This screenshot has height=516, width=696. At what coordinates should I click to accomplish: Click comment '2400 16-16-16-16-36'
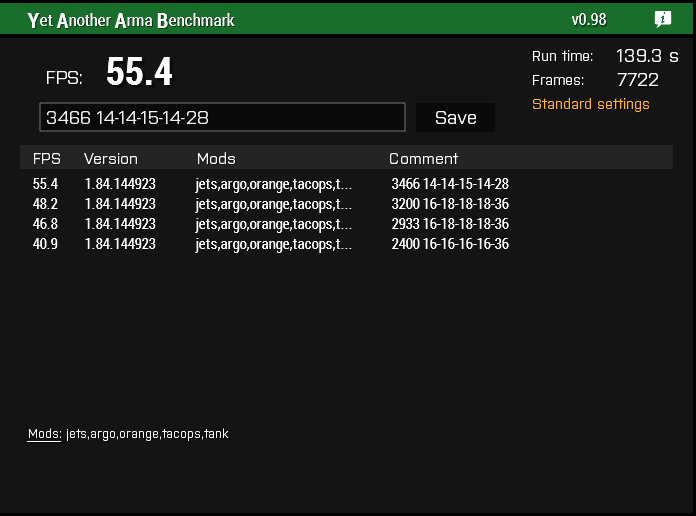tap(450, 244)
